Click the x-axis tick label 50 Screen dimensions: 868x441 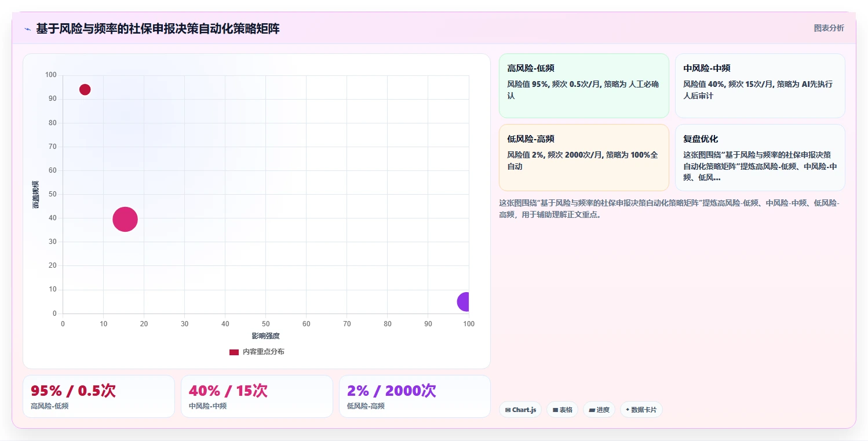tap(266, 324)
